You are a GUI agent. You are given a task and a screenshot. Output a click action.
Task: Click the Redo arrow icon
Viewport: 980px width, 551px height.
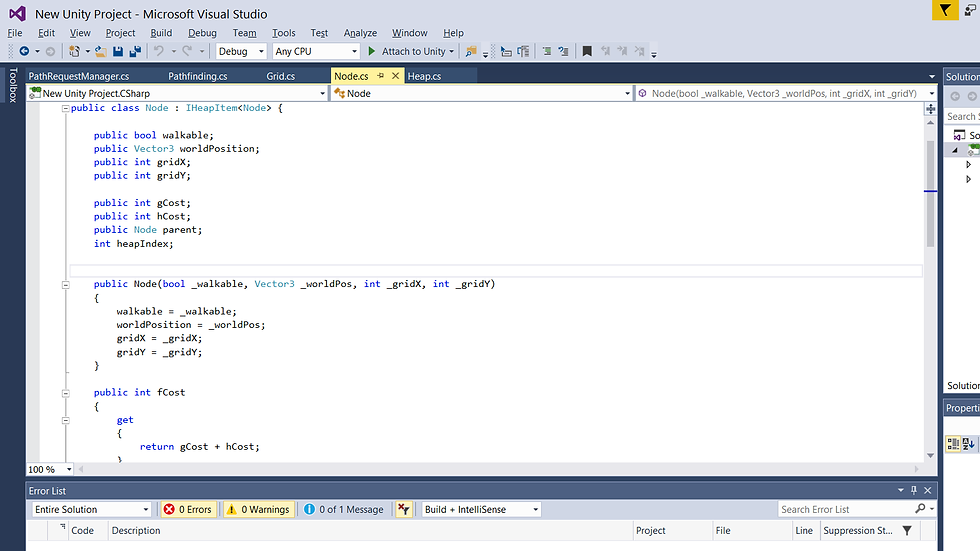point(187,51)
